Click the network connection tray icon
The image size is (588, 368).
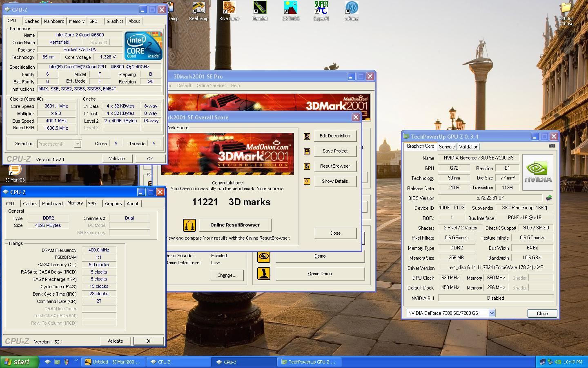tap(542, 362)
